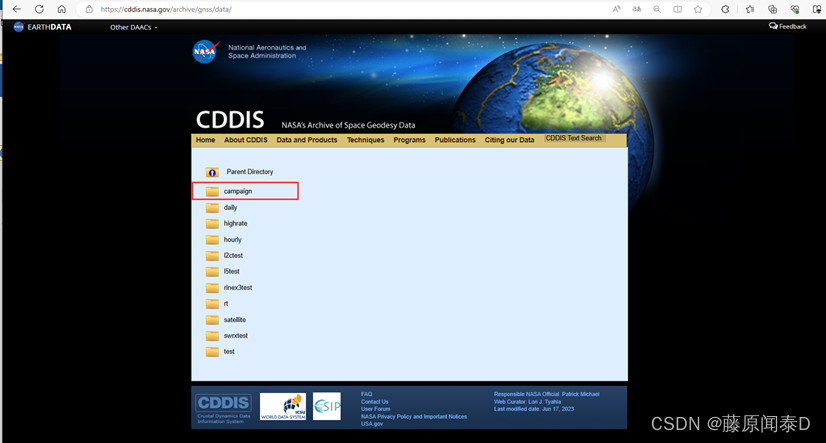Viewport: 826px width, 443px height.
Task: Click the NASA meatball logo in header
Action: 205,52
